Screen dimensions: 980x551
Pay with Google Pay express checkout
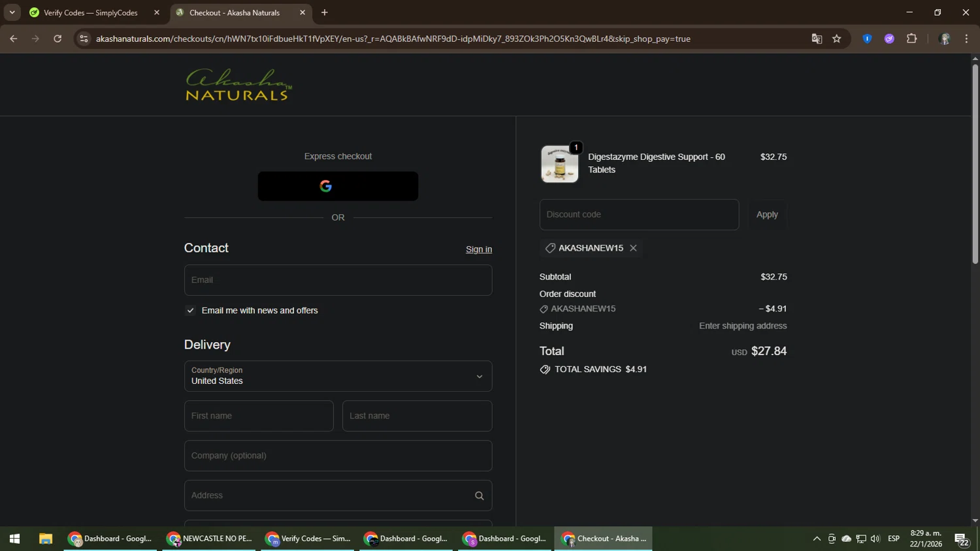(338, 186)
